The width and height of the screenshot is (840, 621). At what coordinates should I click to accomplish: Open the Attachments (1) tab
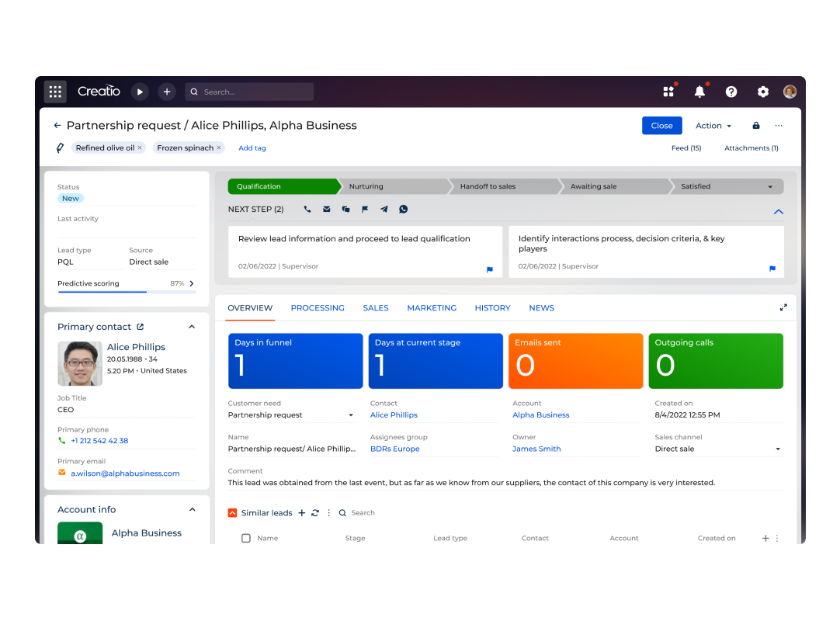(x=751, y=147)
